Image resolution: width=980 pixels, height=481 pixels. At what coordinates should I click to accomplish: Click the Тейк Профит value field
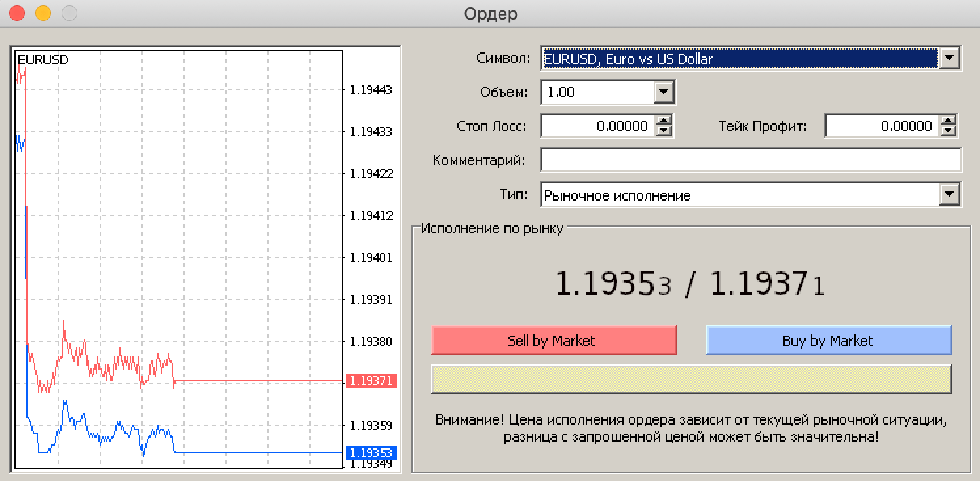(881, 126)
